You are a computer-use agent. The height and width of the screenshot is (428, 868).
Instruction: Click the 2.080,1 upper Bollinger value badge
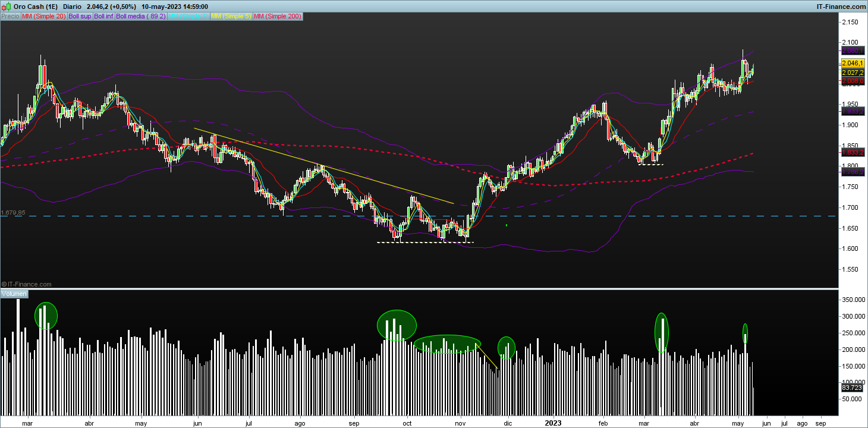[x=853, y=52]
